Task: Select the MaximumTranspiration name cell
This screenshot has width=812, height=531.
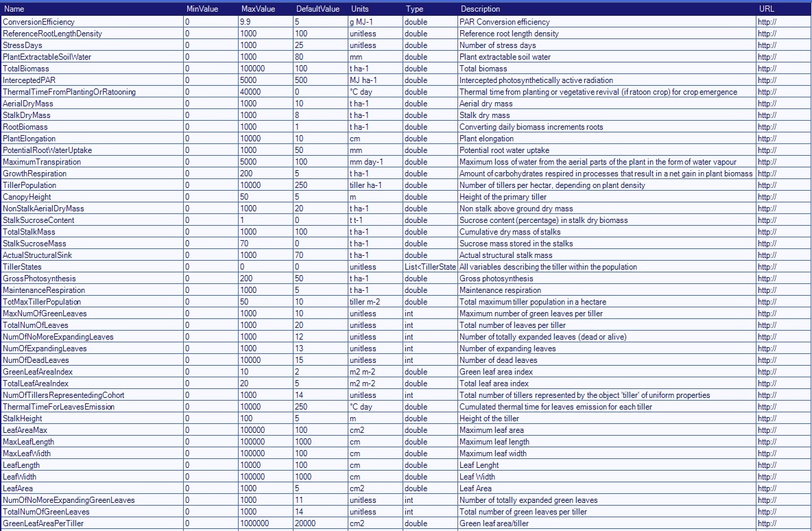Action: [92, 162]
